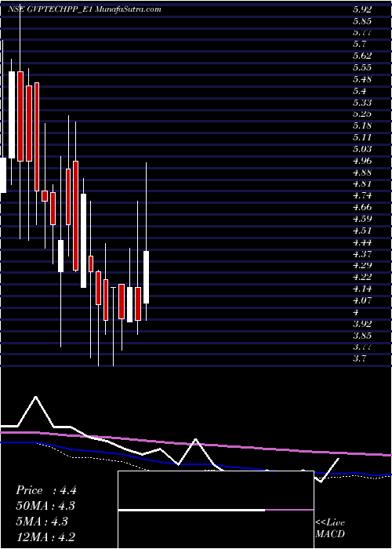Select the 5.92 price axis label
Viewport: 392px width, 549px height.
(362, 9)
